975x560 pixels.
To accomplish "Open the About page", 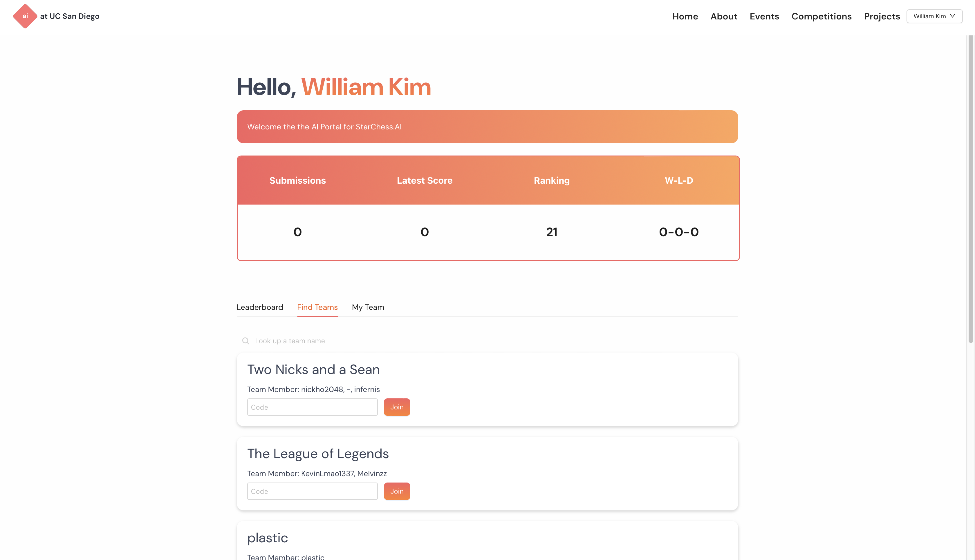I will (723, 16).
